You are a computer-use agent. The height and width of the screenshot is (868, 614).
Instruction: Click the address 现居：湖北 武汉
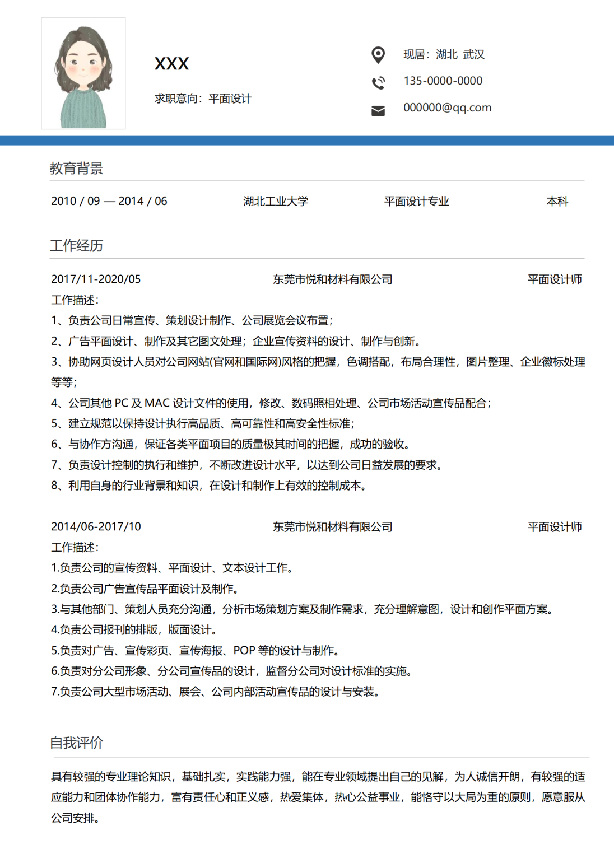(x=444, y=54)
